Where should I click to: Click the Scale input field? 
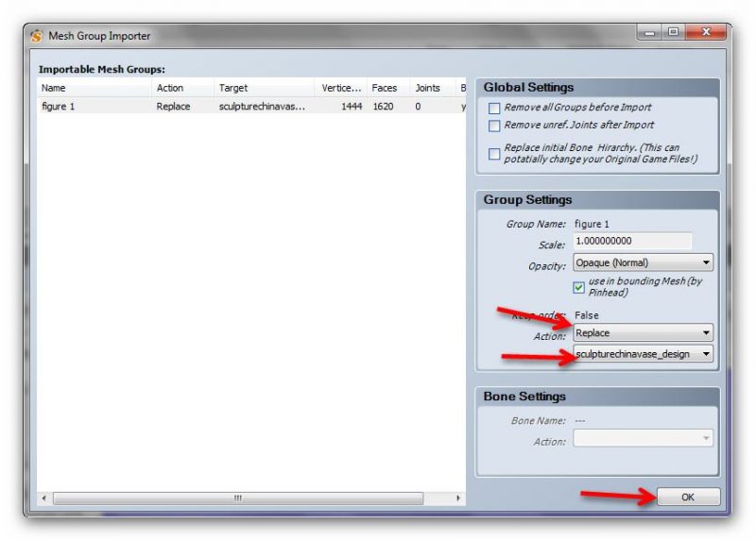coord(632,242)
